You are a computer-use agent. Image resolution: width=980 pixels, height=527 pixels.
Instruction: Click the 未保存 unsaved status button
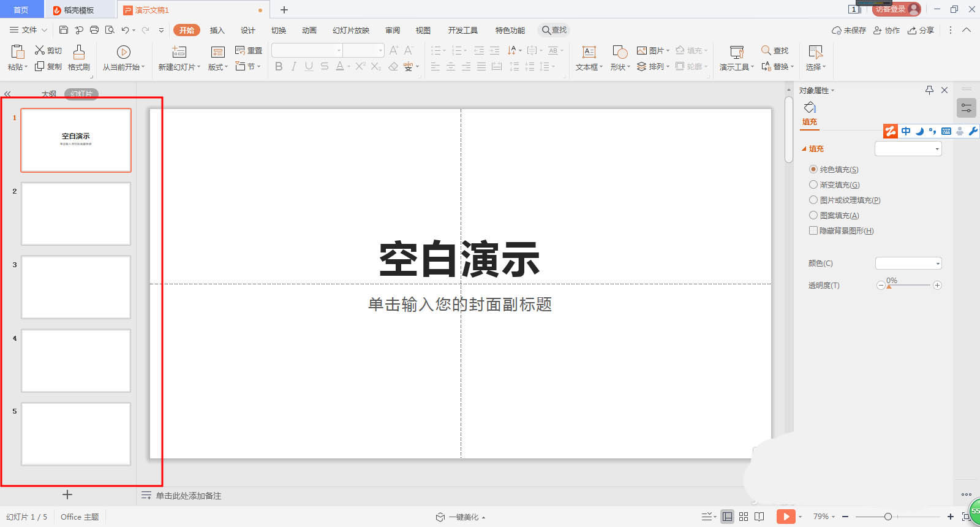click(x=849, y=30)
